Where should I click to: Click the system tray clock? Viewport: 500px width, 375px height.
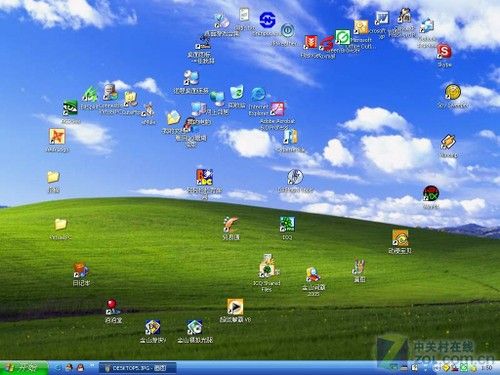[487, 368]
